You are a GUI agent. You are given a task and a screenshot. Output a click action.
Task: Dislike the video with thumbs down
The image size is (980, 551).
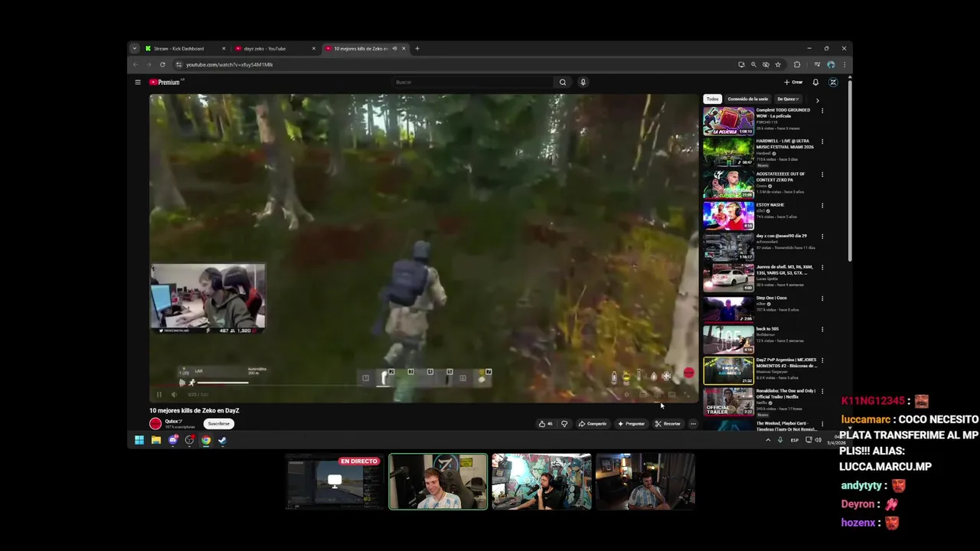pos(564,423)
